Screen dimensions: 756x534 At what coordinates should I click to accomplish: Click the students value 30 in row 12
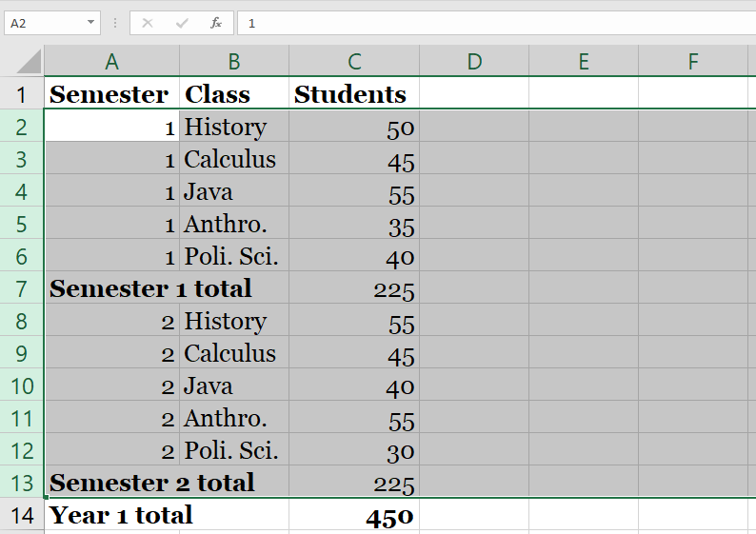tap(354, 450)
